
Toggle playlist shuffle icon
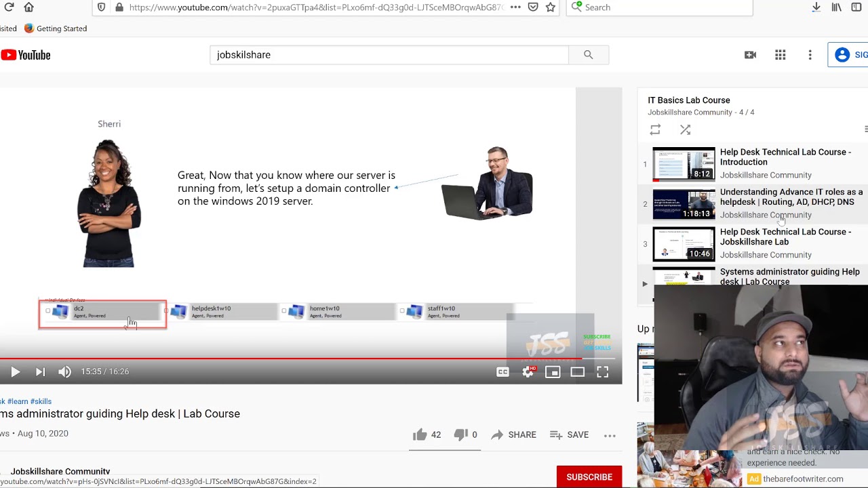[x=685, y=129]
